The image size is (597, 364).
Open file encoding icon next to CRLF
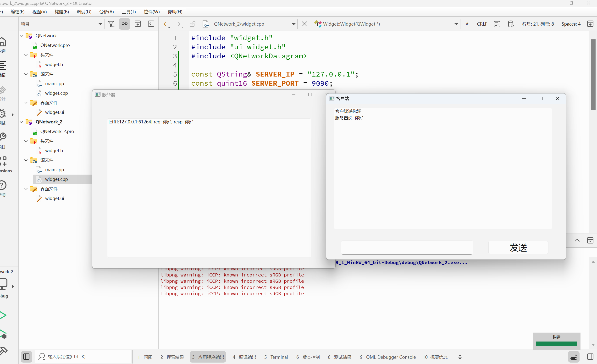497,24
